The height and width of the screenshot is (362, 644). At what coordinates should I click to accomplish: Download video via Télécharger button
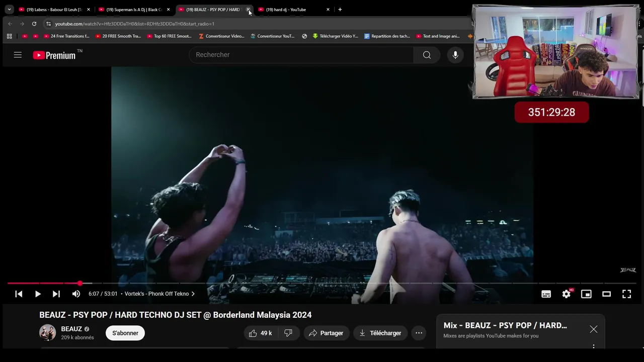(x=380, y=333)
